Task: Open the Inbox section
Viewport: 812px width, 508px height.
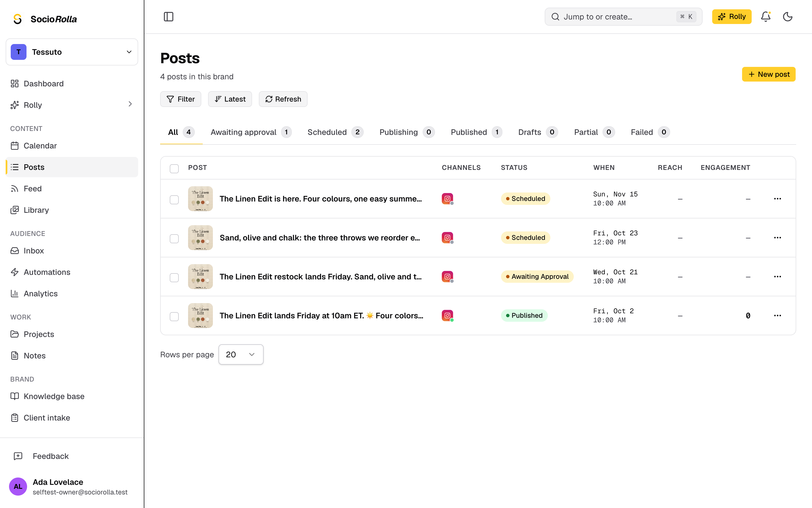Action: coord(72,251)
